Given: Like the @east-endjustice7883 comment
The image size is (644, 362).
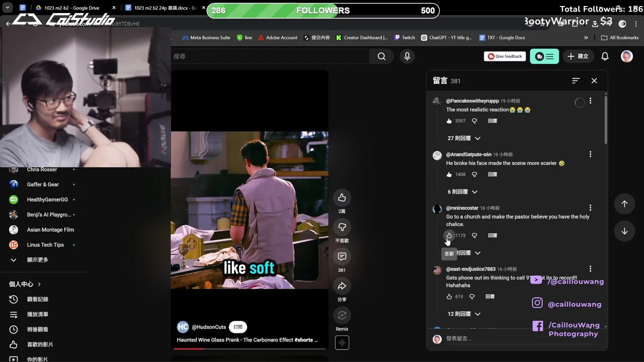Looking at the screenshot, I should [449, 297].
